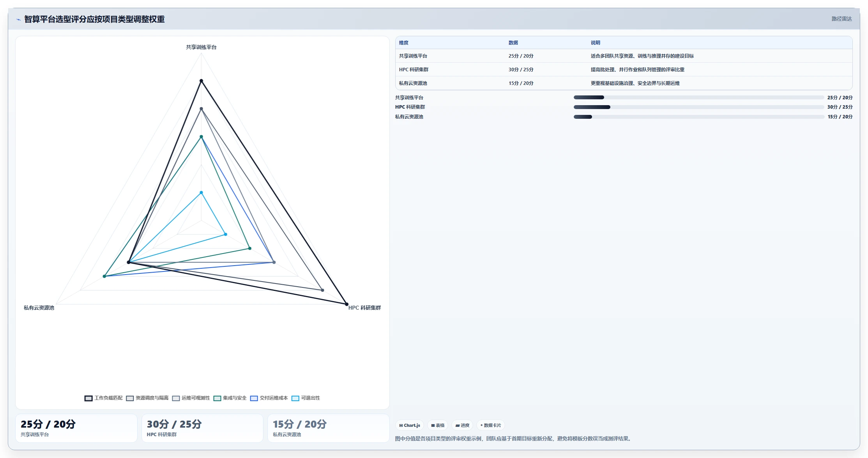This screenshot has width=868, height=458.
Task: Toggle the 资源调度与隔离 legend series
Action: 147,398
